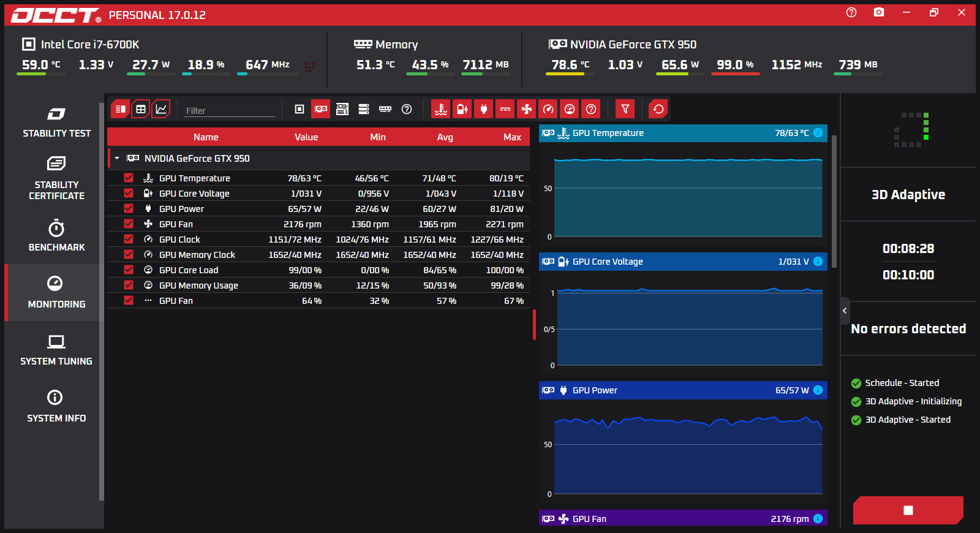This screenshot has height=533, width=980.
Task: Open info for the GPU Core Voltage graph
Action: [x=818, y=262]
